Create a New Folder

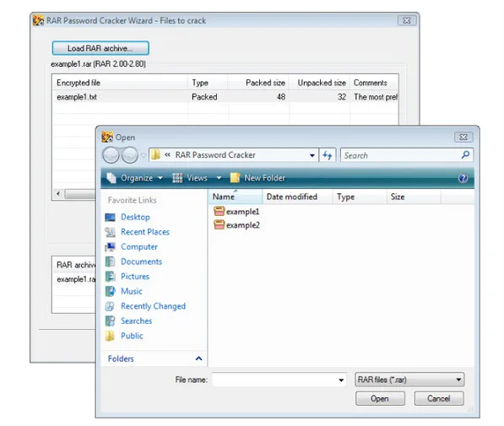pyautogui.click(x=257, y=178)
